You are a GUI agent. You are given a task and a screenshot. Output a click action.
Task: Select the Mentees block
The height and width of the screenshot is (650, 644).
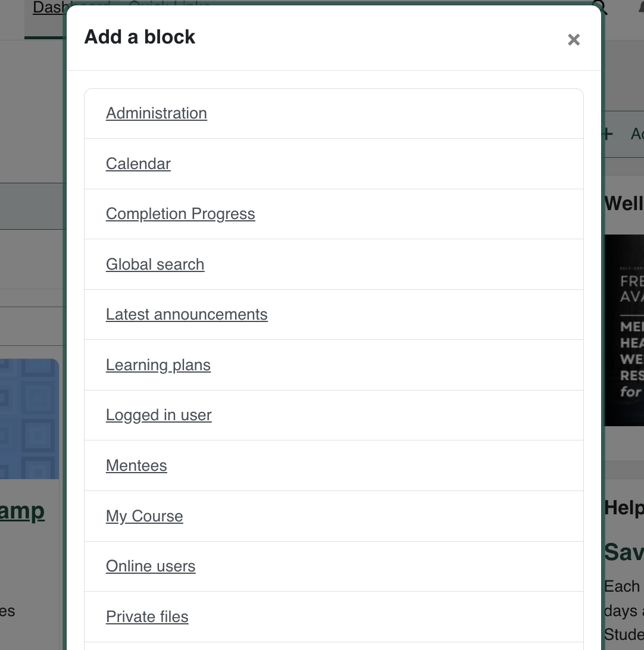pos(136,465)
